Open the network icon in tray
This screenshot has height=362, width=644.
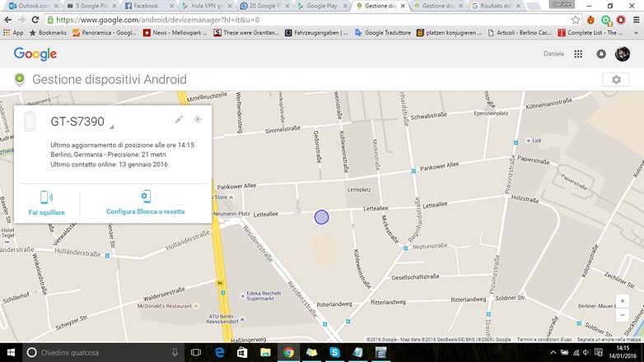coord(576,353)
